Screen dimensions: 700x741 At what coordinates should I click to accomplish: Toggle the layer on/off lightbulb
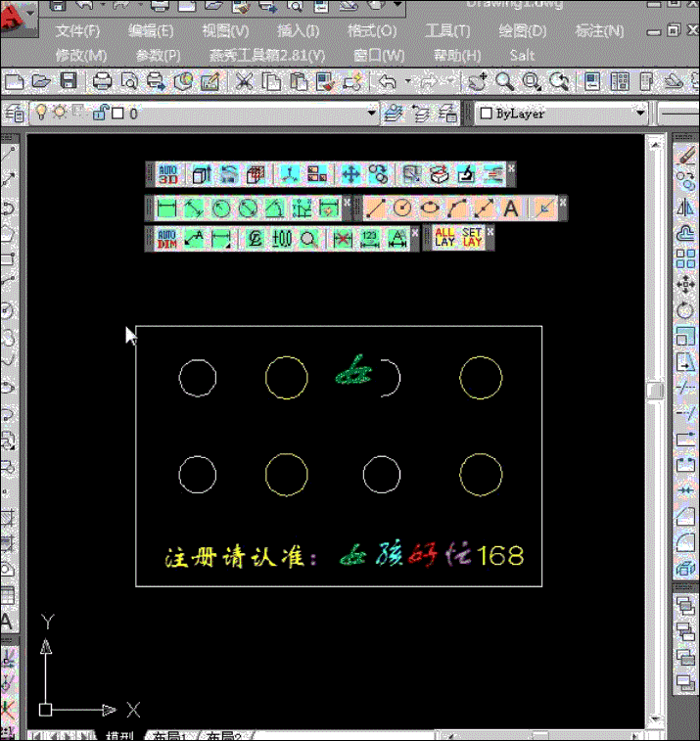(x=41, y=113)
